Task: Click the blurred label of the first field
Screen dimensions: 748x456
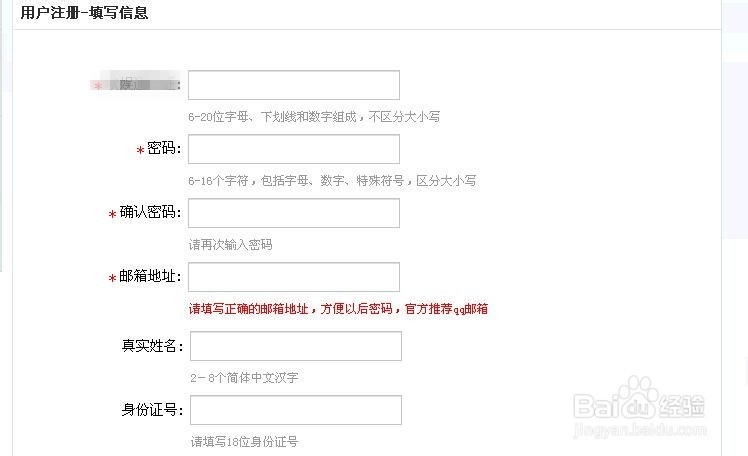Action: point(136,84)
